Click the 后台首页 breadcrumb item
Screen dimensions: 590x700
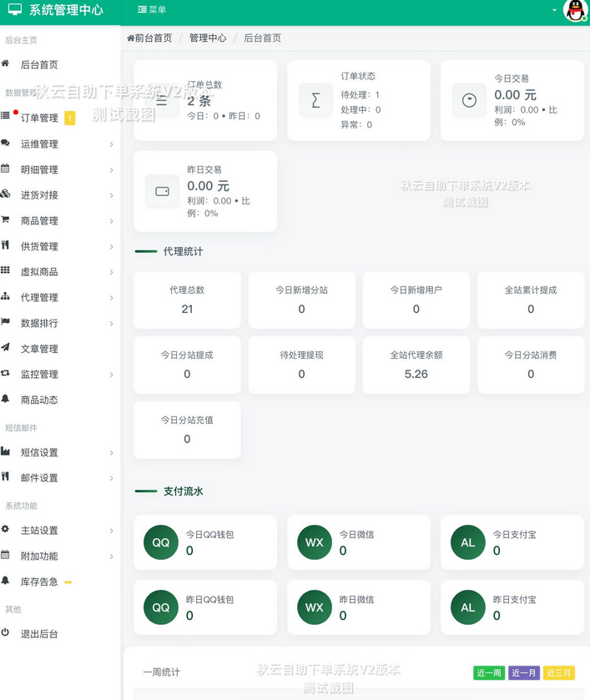[x=263, y=38]
